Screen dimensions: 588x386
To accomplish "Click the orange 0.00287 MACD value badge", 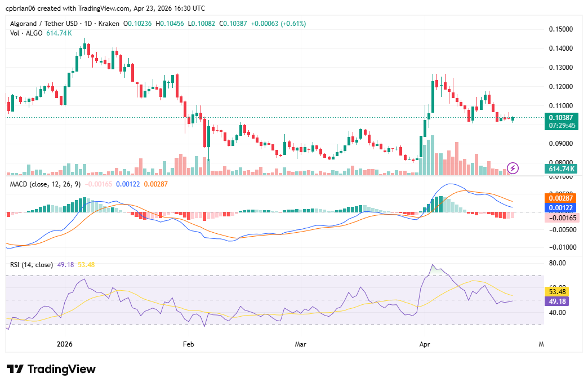I will [560, 199].
